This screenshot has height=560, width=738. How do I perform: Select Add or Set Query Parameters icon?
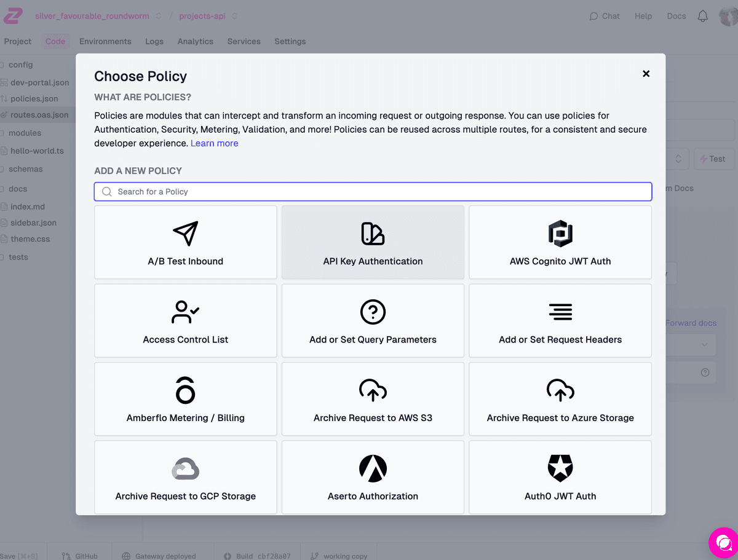[373, 312]
